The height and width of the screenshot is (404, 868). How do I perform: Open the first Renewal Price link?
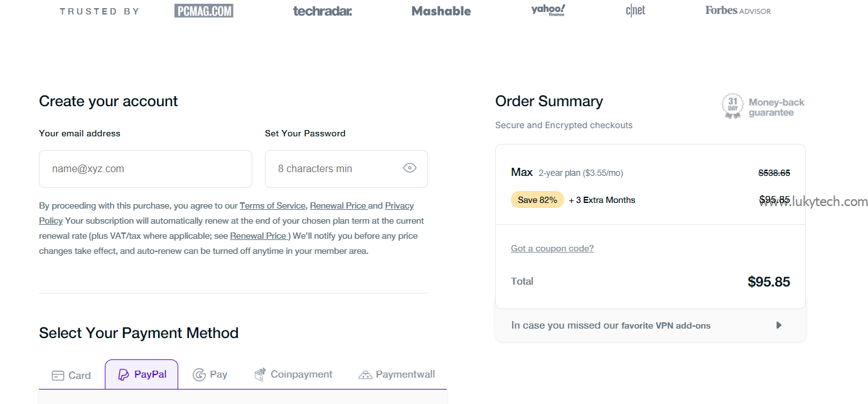pos(338,205)
